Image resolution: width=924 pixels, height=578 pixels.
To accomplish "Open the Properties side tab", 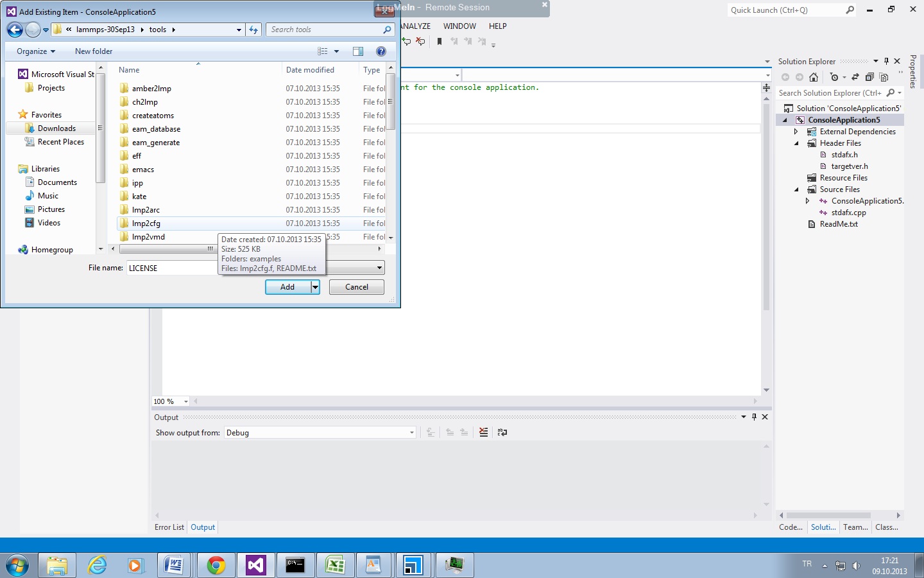I will point(913,71).
